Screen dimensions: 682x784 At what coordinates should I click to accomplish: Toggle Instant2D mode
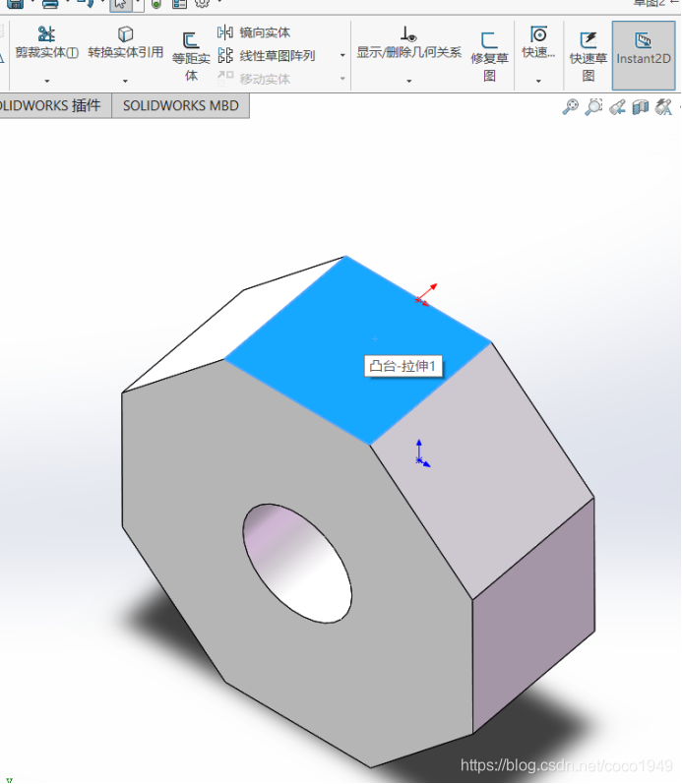(x=644, y=55)
